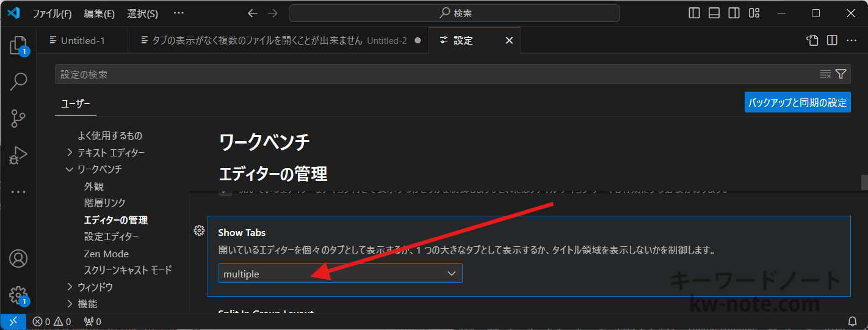This screenshot has height=330, width=868.
Task: Switch to the Untitled-1 tab
Action: [83, 40]
